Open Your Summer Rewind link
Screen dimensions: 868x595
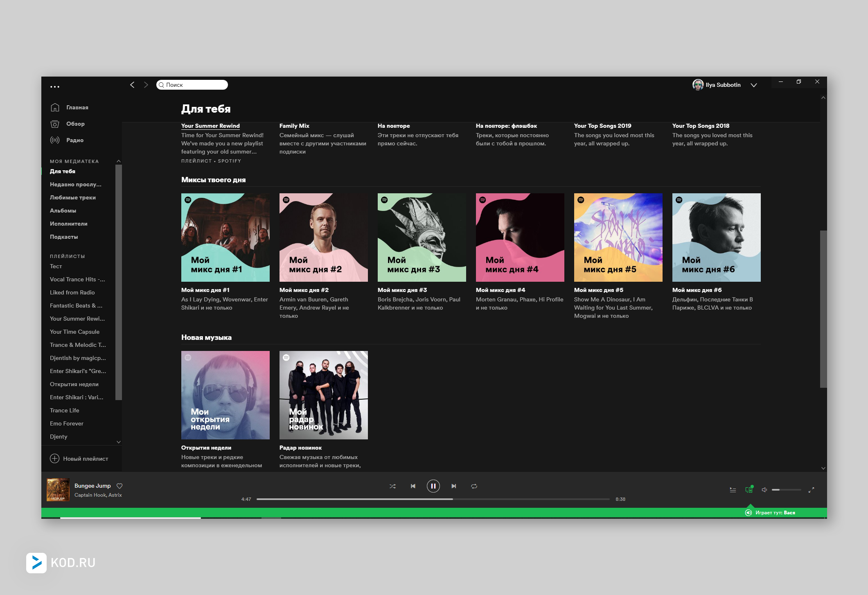(x=210, y=126)
